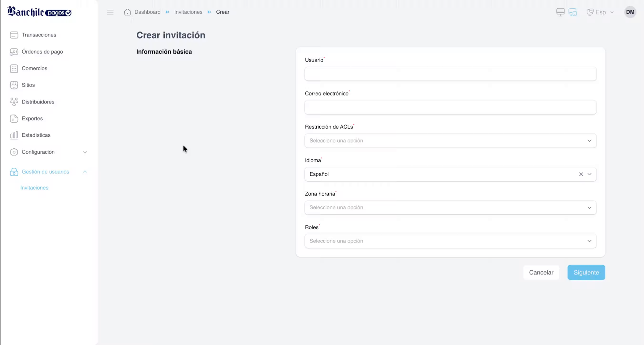The height and width of the screenshot is (345, 644).
Task: Open Estadísticas in the sidebar
Action: pyautogui.click(x=36, y=135)
